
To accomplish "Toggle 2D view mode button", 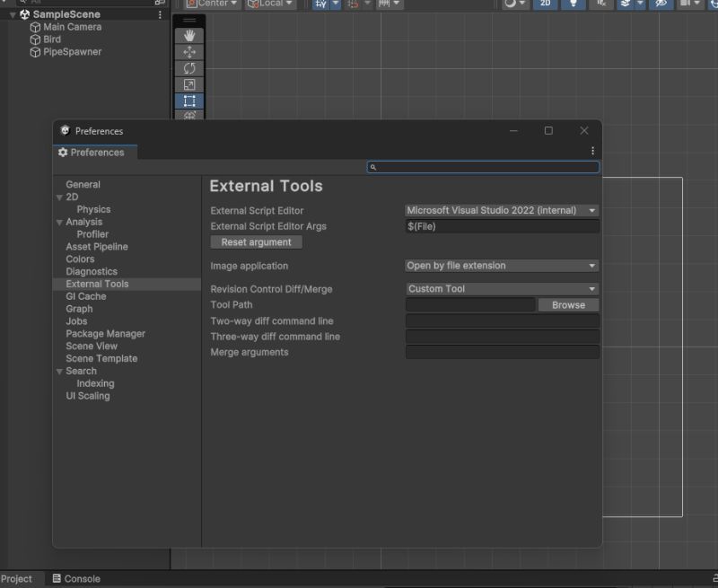I will click(546, 4).
